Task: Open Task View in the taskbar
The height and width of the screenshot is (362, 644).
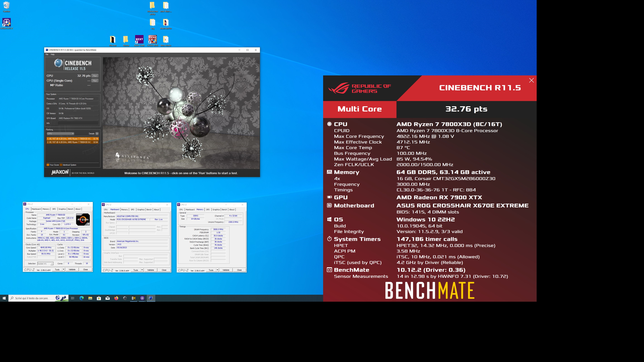Action: pos(73,298)
